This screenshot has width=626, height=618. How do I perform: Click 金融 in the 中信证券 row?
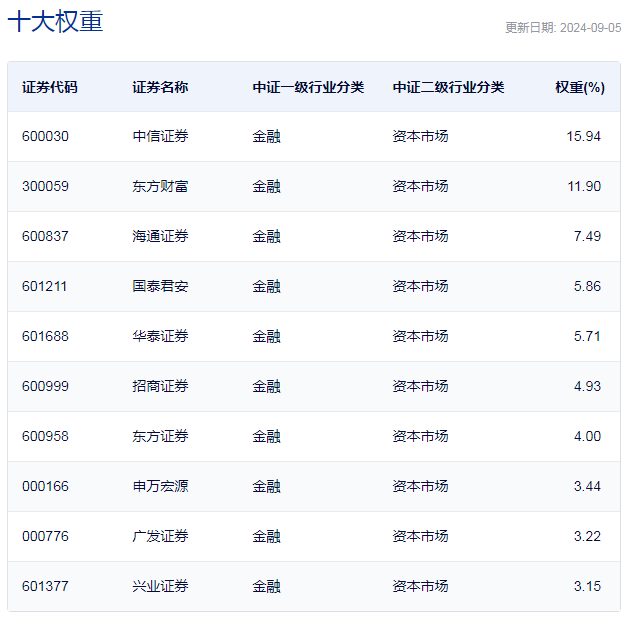tap(266, 137)
